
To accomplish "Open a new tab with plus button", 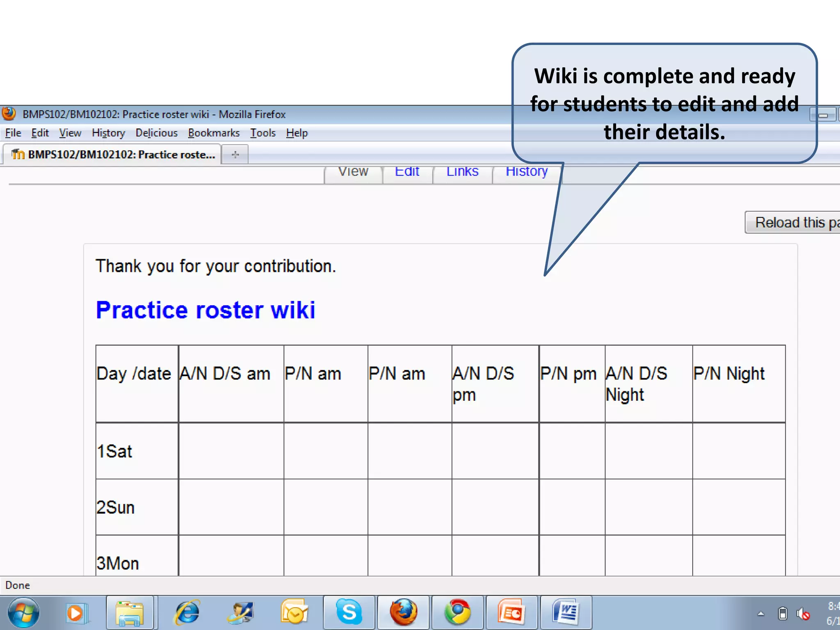I will [x=235, y=155].
